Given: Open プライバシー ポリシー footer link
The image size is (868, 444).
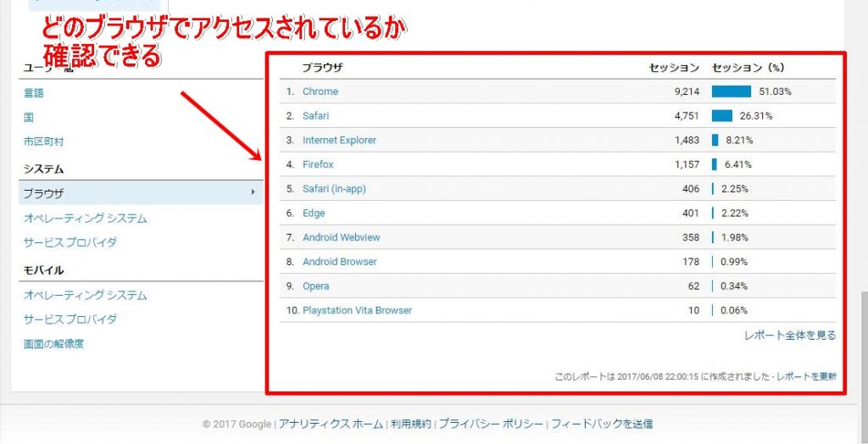Looking at the screenshot, I should (x=491, y=424).
